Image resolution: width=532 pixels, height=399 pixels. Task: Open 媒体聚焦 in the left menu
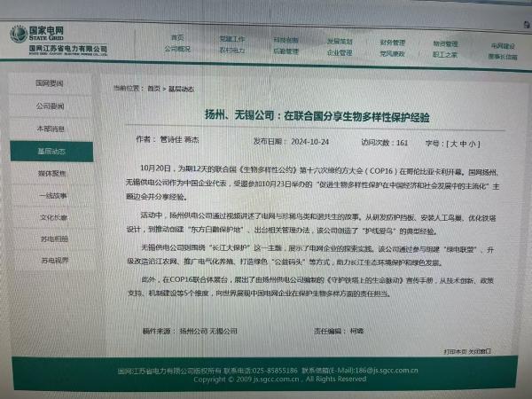coord(51,173)
